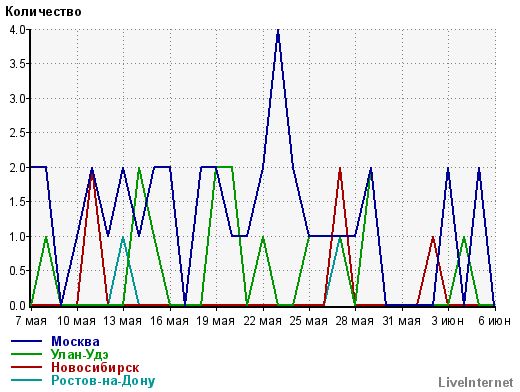Screen dimensions: 520x392
Task: Click the 19 мая date axis label
Action: [x=216, y=321]
